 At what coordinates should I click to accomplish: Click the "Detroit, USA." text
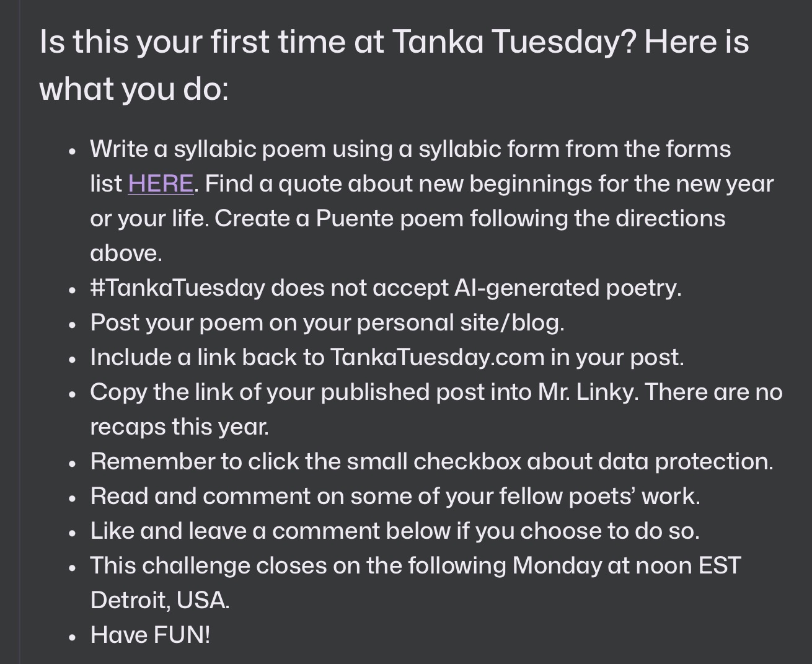159,601
